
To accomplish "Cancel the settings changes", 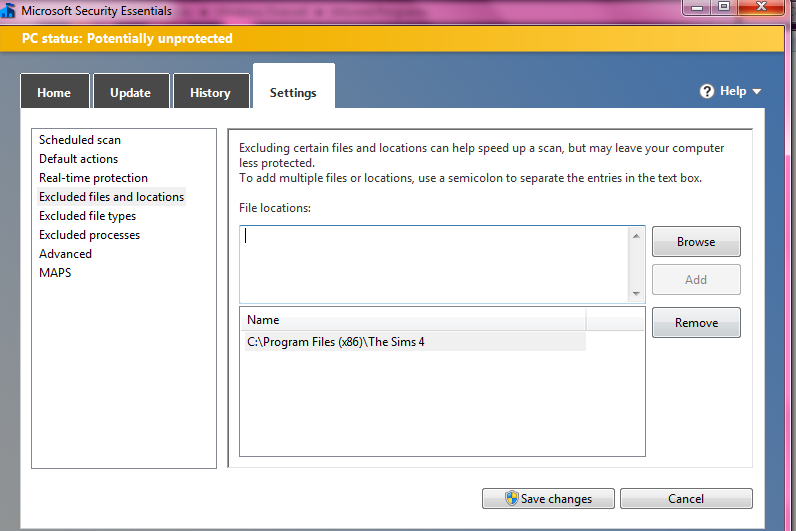I will pyautogui.click(x=686, y=499).
